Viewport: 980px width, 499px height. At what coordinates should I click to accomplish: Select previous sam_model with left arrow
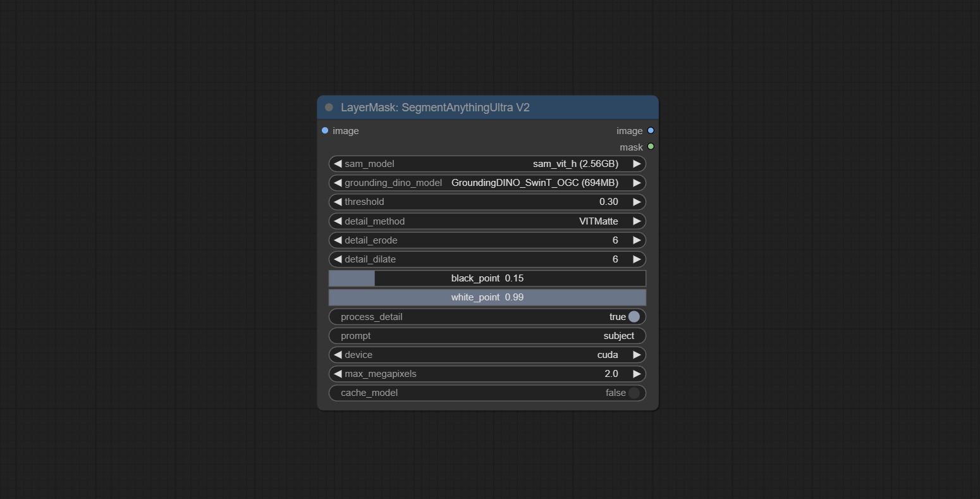[338, 164]
